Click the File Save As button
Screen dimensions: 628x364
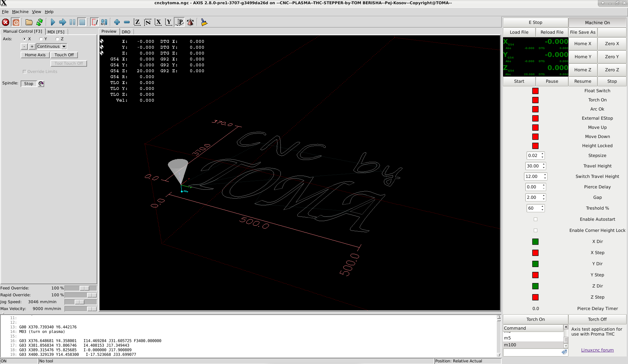pyautogui.click(x=583, y=32)
